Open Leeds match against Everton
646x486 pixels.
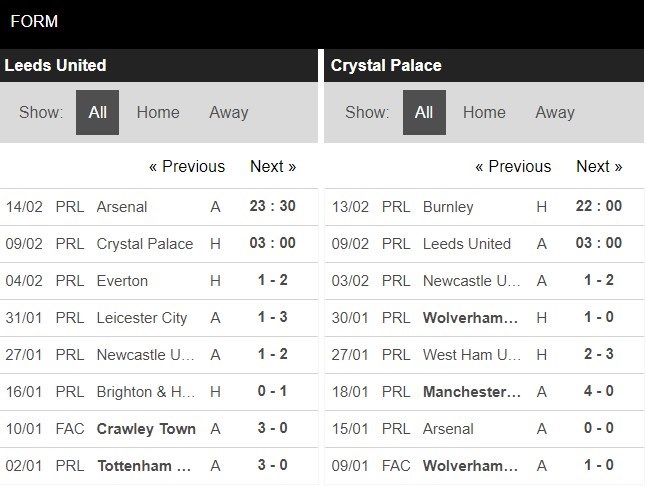pyautogui.click(x=122, y=281)
